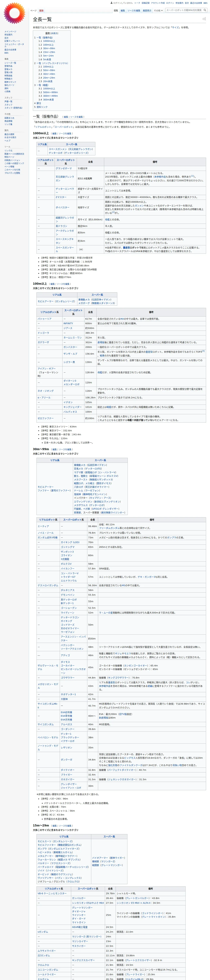Open アークグレンラガン in the table
The width and height of the screenshot is (210, 980).
65,232
